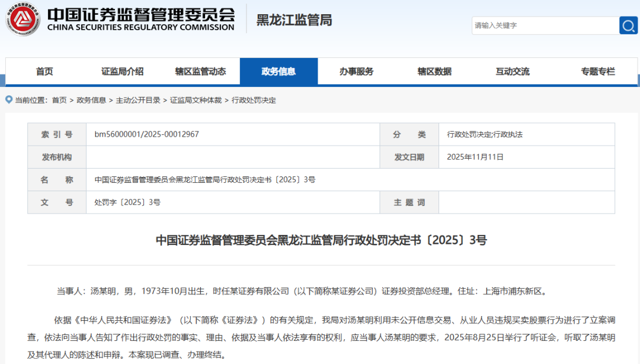The image size is (640, 364).
Task: Open the highlighted 政务信息 tab
Action: click(x=279, y=71)
